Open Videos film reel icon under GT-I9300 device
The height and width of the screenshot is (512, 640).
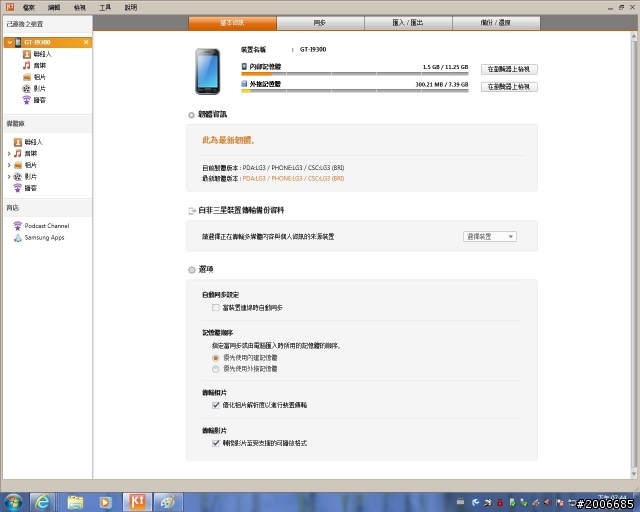(x=27, y=89)
